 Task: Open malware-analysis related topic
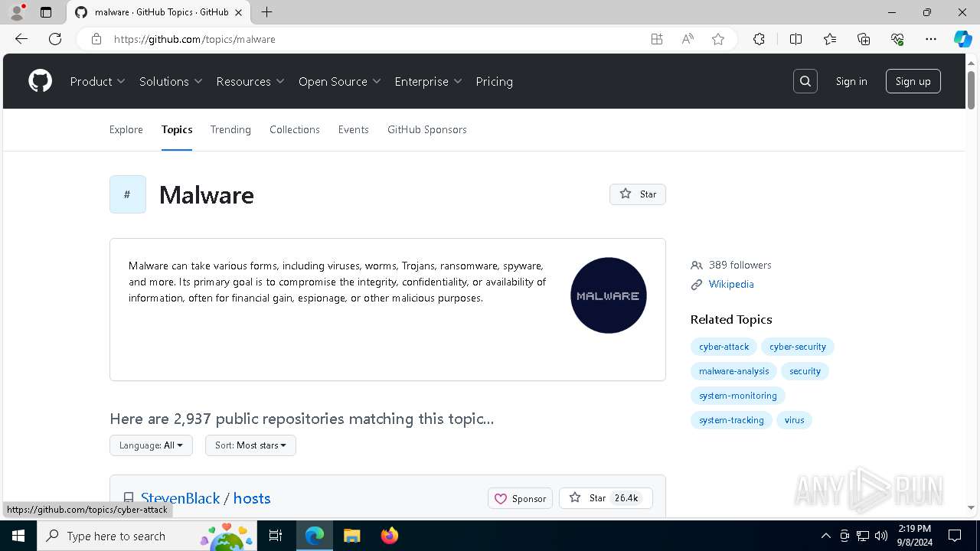[x=733, y=371]
